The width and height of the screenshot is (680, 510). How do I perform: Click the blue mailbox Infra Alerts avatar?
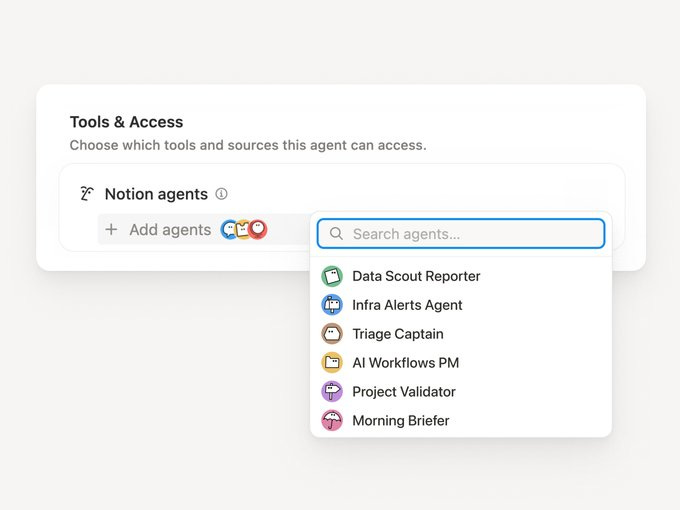[332, 305]
